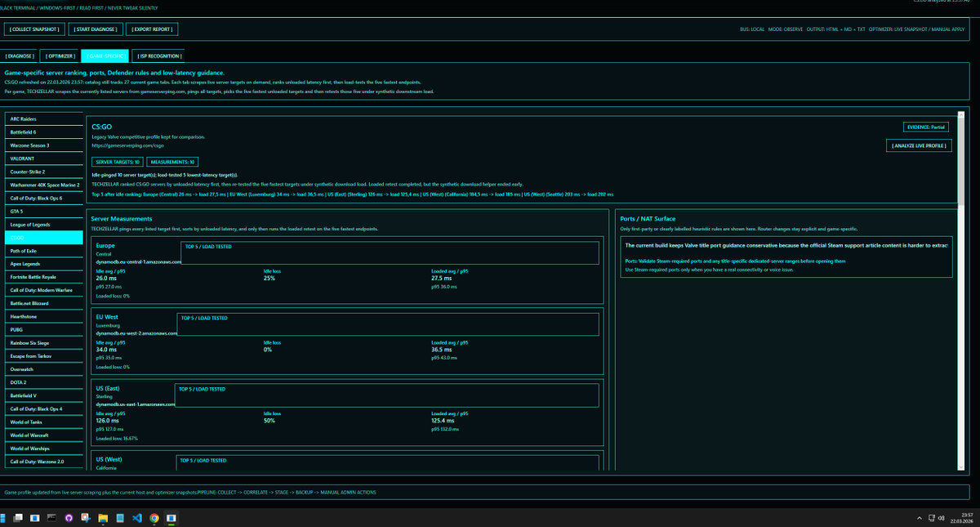Choose Warzone Season 3 profile
The image size is (980, 527).
pos(44,145)
